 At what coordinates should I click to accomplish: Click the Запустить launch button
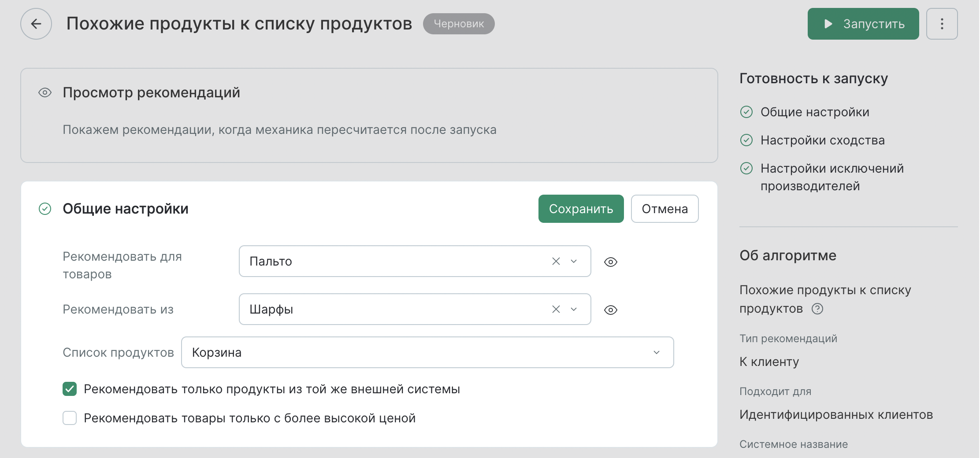click(x=863, y=24)
